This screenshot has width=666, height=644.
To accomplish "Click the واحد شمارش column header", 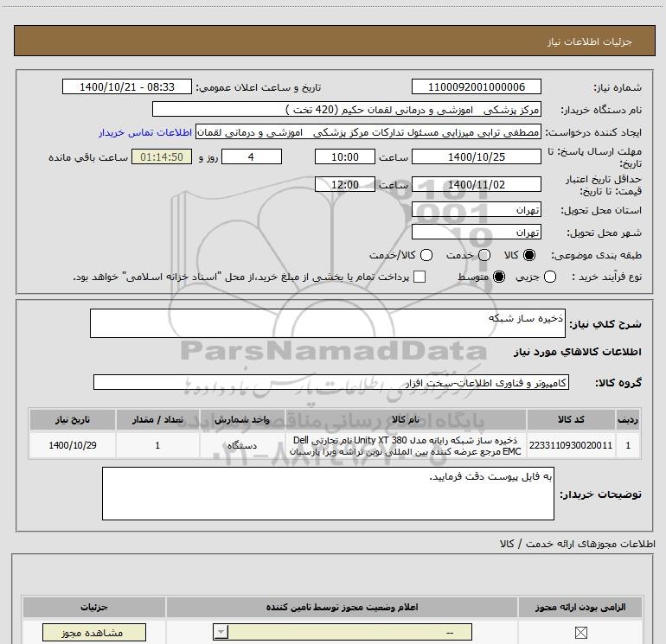I will point(242,419).
